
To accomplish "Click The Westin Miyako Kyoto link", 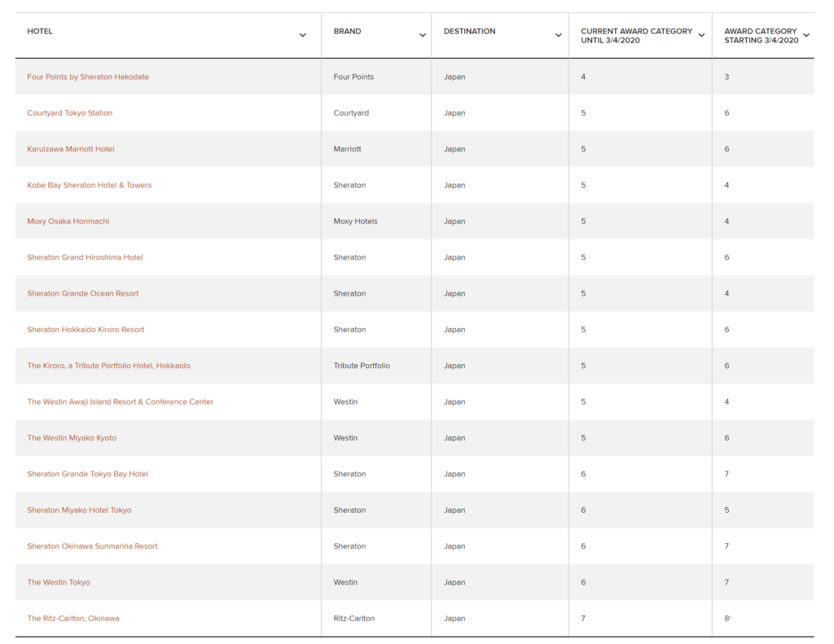I will (72, 438).
